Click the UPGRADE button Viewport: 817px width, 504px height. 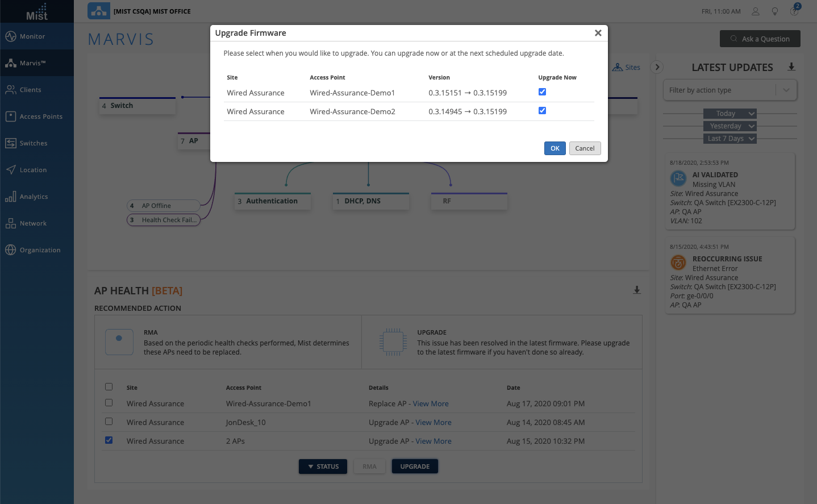(x=415, y=466)
